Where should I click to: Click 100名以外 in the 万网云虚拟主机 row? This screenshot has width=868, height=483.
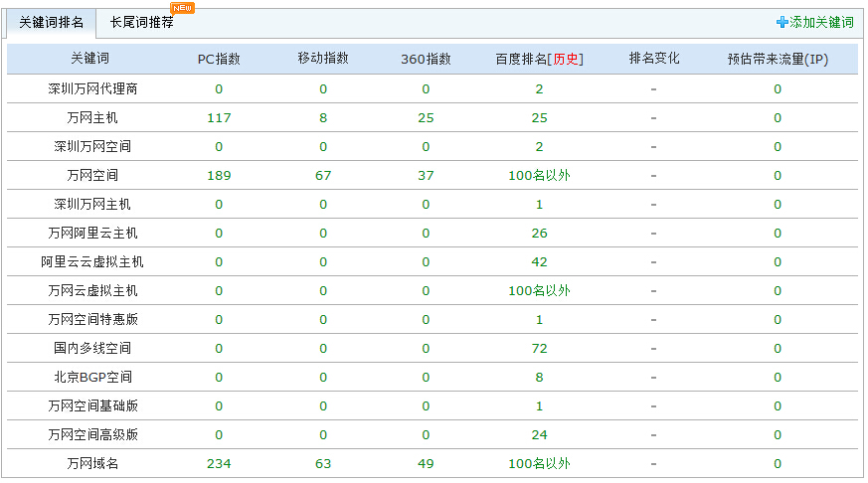tap(539, 290)
